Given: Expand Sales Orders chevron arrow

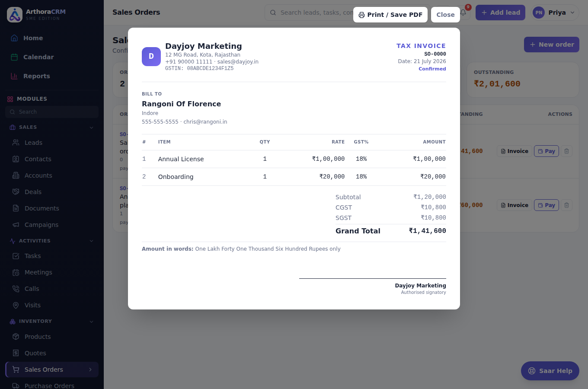Looking at the screenshot, I should tap(90, 370).
